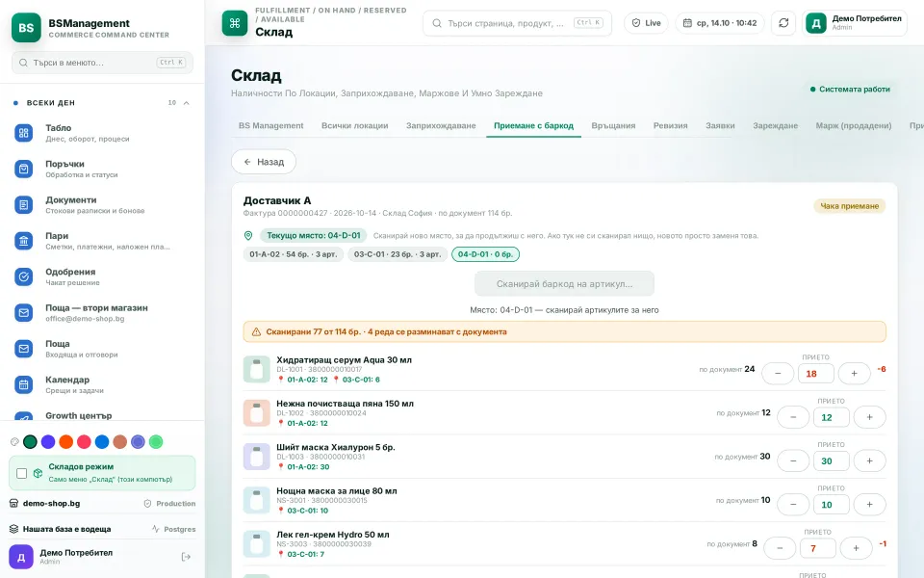Click the refresh icon in top bar
This screenshot has height=578, width=924.
click(783, 23)
